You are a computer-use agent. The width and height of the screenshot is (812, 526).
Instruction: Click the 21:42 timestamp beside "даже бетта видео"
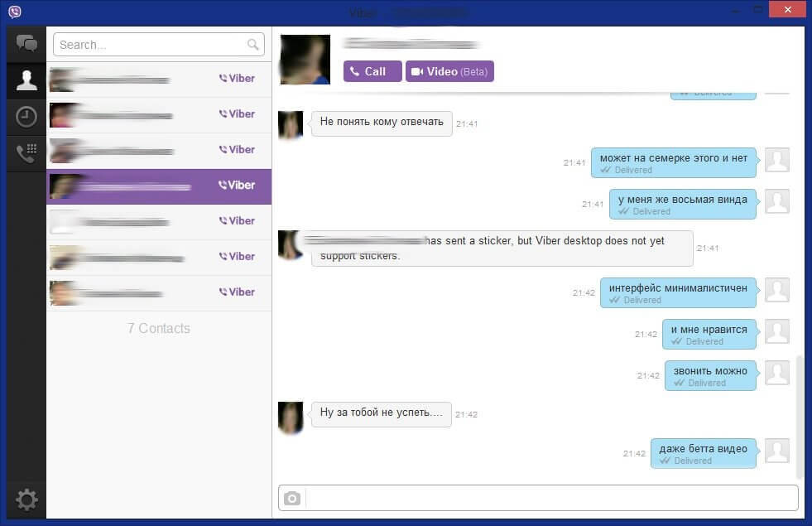coord(634,453)
